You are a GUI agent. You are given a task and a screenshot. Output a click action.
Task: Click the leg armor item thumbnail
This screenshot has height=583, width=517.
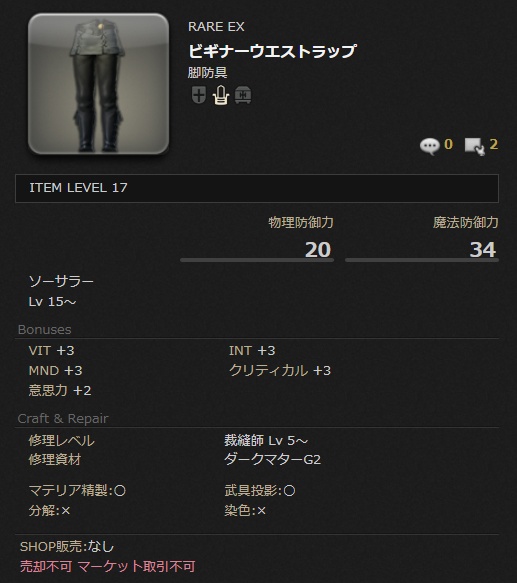coord(99,84)
